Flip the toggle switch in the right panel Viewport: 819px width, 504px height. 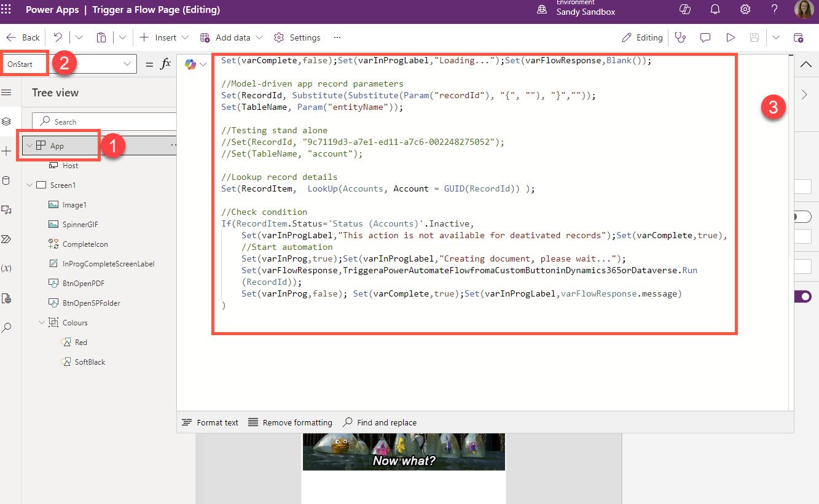[x=804, y=296]
